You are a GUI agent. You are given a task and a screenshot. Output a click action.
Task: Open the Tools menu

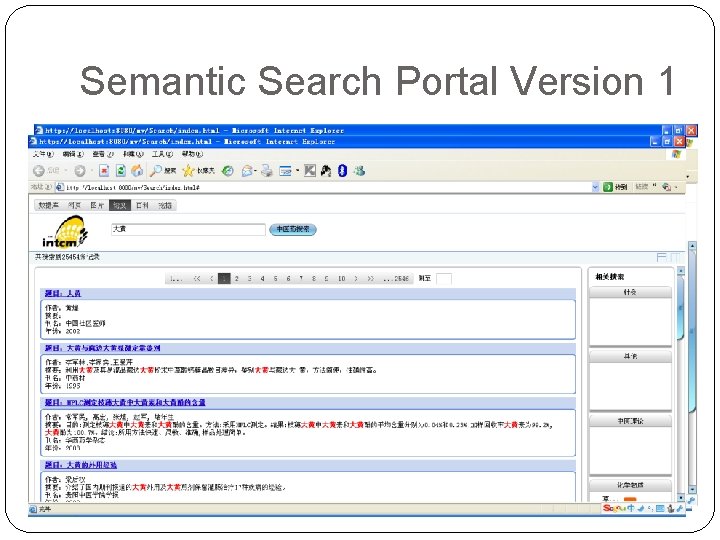pos(163,154)
